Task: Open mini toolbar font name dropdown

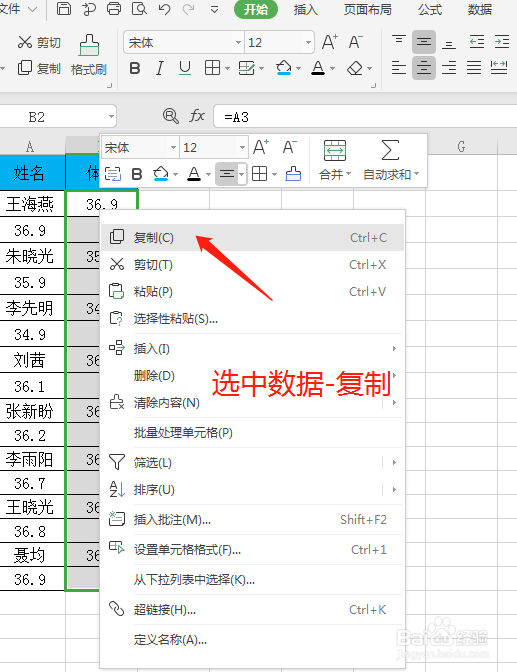Action: pyautogui.click(x=173, y=148)
